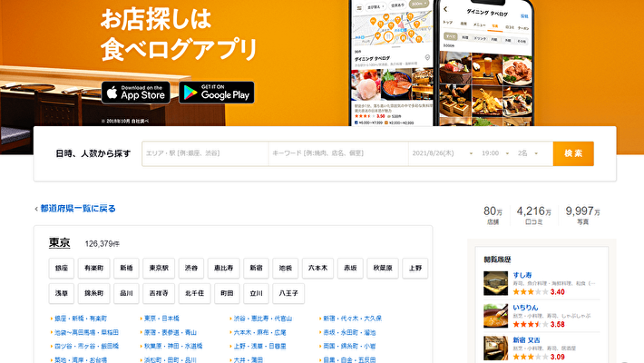
Task: Open the 東京 heading link
Action: 59,242
